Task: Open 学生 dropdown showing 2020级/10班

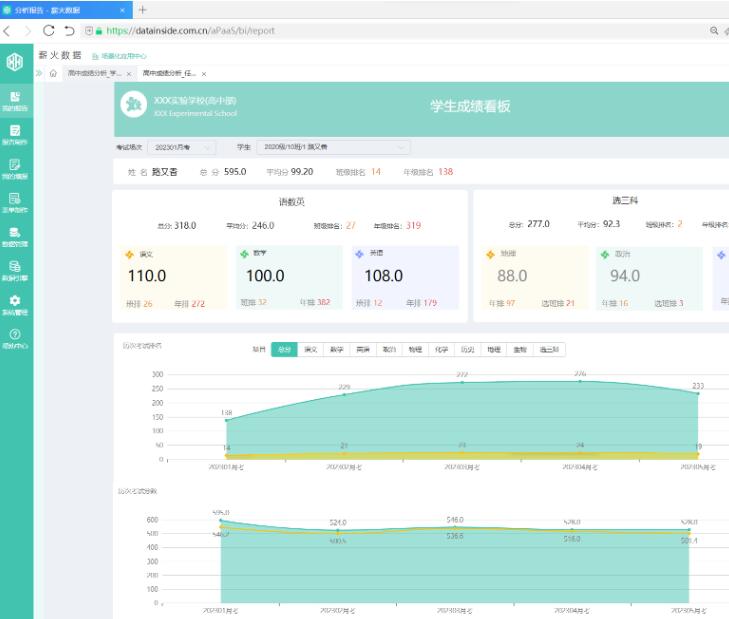Action: (x=333, y=147)
